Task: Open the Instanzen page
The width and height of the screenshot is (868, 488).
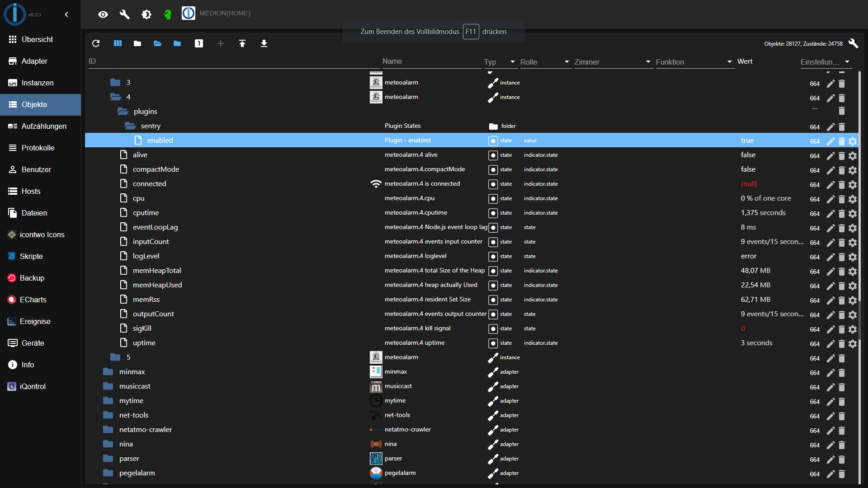Action: (x=40, y=83)
